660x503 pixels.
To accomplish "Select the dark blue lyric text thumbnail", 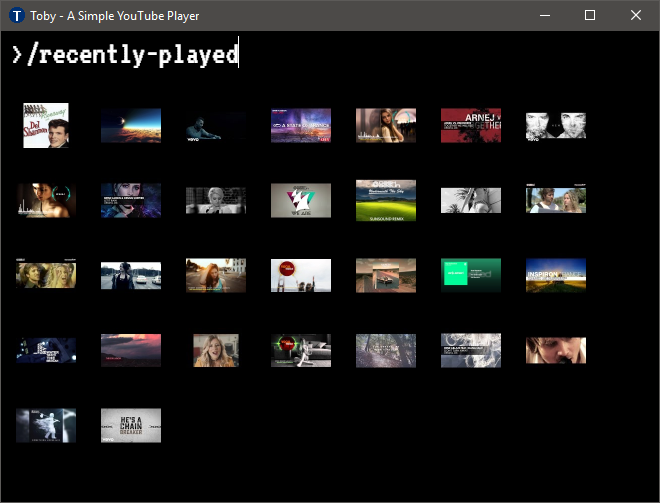I will (x=46, y=350).
